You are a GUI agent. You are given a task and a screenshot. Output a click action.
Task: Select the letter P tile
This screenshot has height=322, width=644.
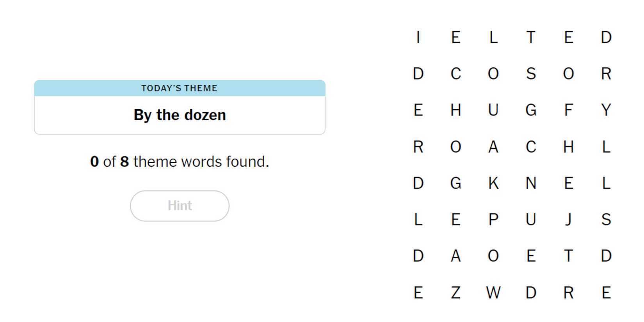coord(493,219)
